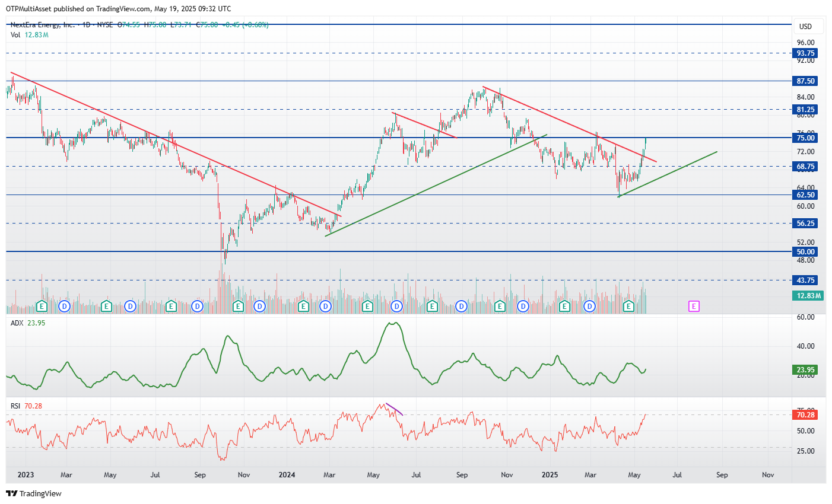
Task: Click the NextEra Energy symbol title
Action: (x=43, y=25)
